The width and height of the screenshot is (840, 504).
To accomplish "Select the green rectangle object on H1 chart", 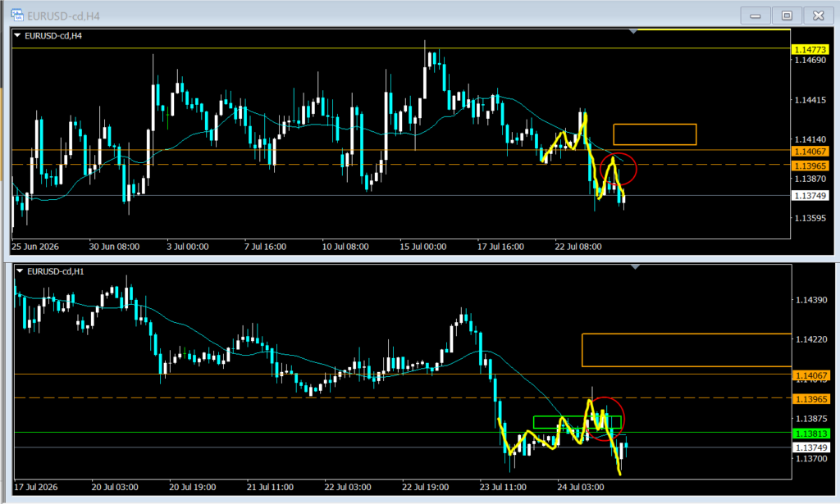I will click(x=577, y=422).
